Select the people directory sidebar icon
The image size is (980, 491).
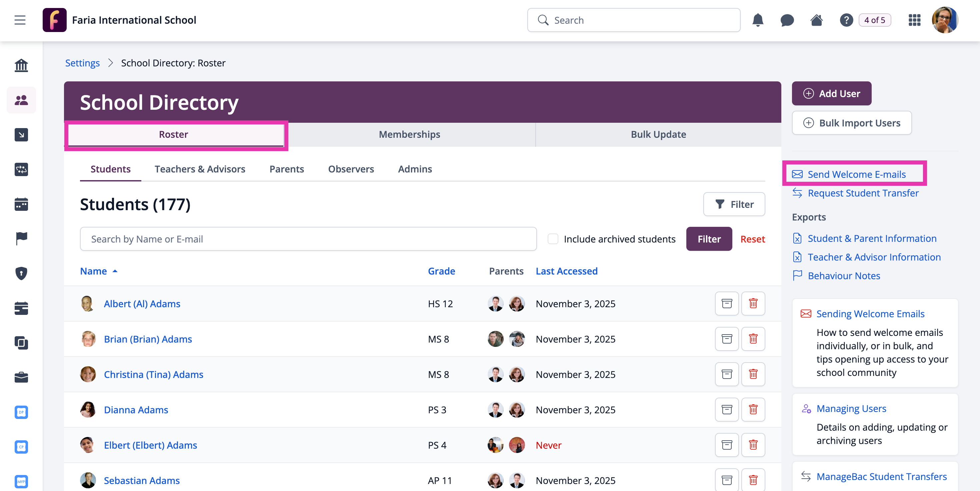(x=21, y=100)
